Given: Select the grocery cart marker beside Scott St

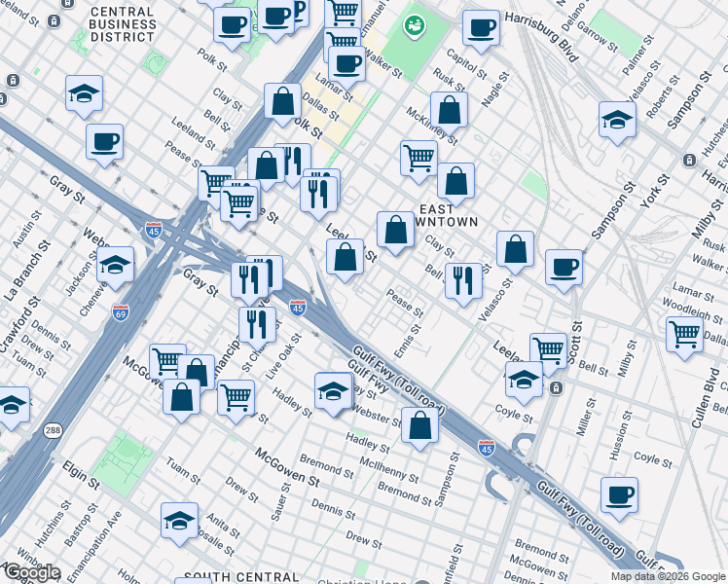Looking at the screenshot, I should coord(548,350).
